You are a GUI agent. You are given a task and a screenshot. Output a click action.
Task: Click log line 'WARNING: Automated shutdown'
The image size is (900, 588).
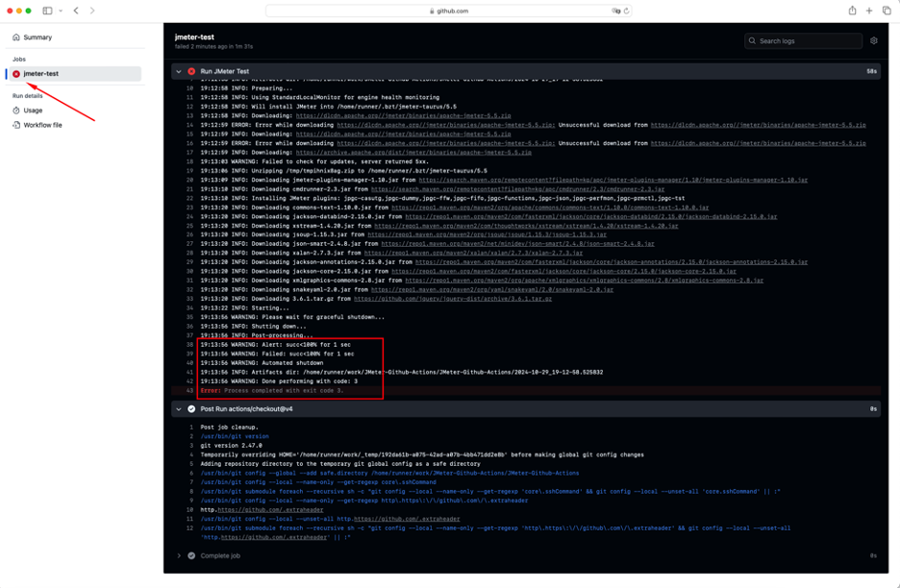(262, 363)
